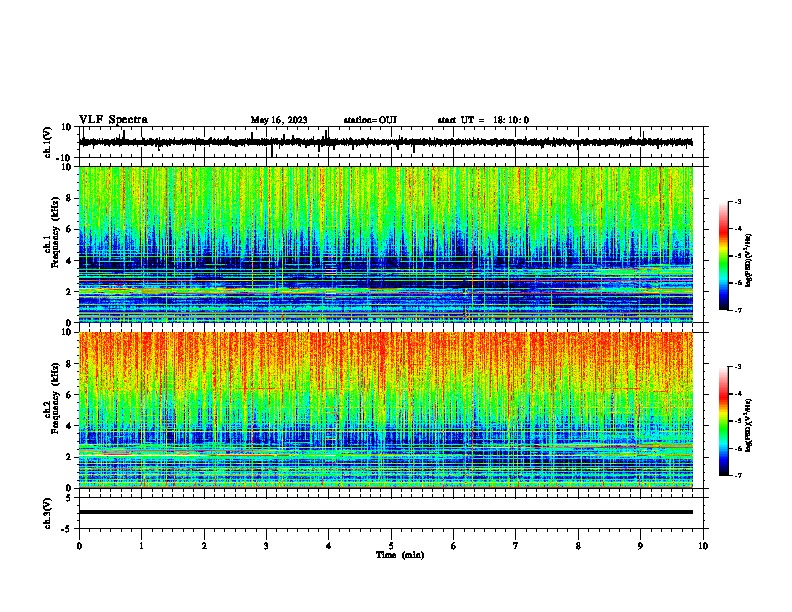The image size is (792, 612).
Task: Click the "5" tick on ch.3(V) axis
Action: [70, 497]
